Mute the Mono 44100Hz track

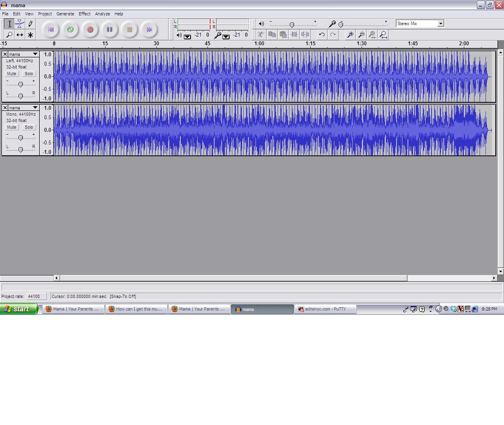coord(12,127)
